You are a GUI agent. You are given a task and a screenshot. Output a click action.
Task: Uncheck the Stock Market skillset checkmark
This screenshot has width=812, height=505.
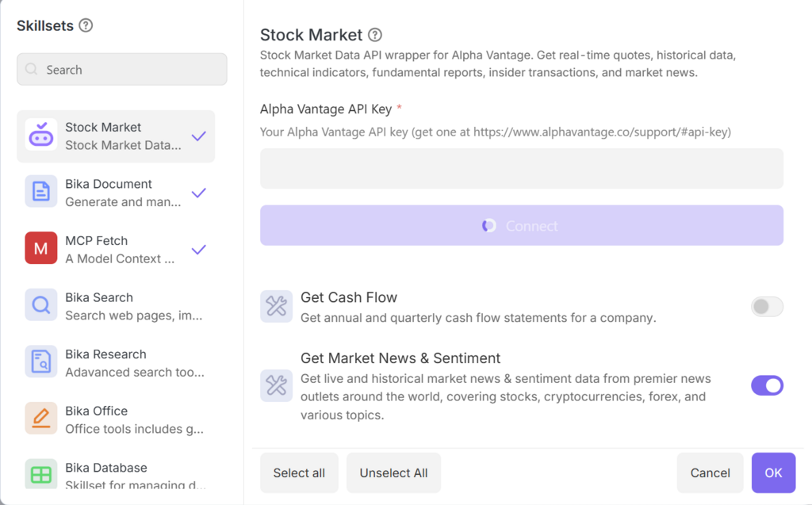pos(199,136)
